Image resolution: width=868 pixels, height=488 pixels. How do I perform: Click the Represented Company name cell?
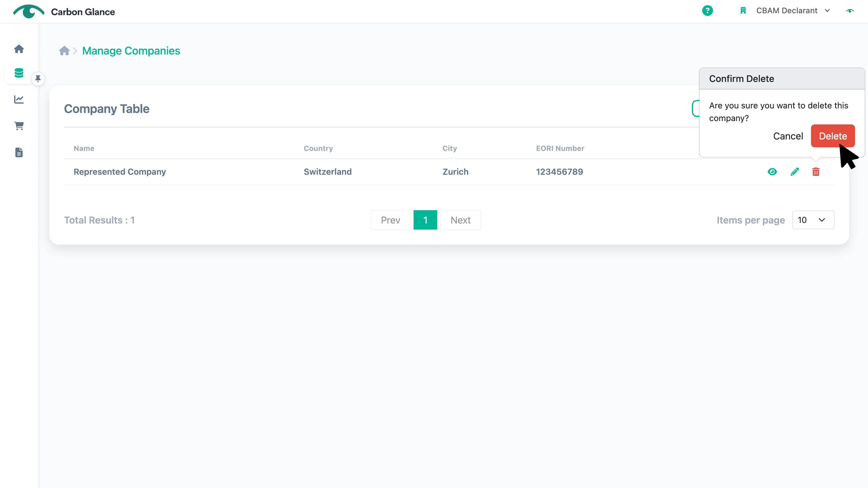[120, 172]
